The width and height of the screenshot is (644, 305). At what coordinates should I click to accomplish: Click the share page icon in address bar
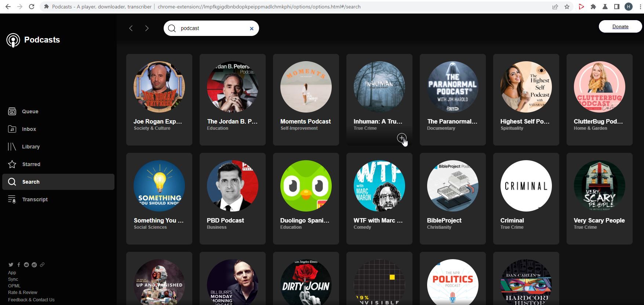[555, 7]
